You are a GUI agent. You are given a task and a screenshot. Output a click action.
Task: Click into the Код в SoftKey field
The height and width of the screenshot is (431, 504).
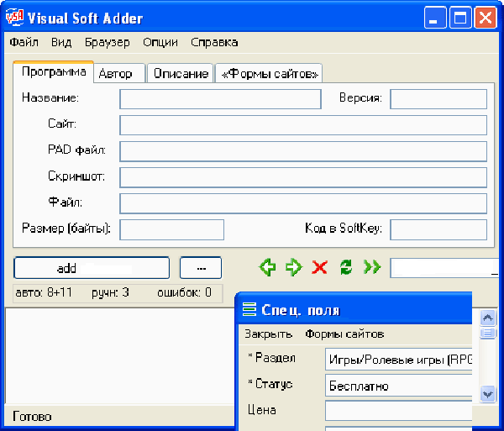click(438, 229)
